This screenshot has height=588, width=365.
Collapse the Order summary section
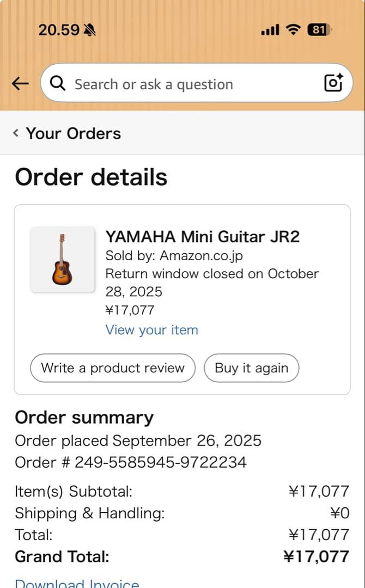point(84,417)
